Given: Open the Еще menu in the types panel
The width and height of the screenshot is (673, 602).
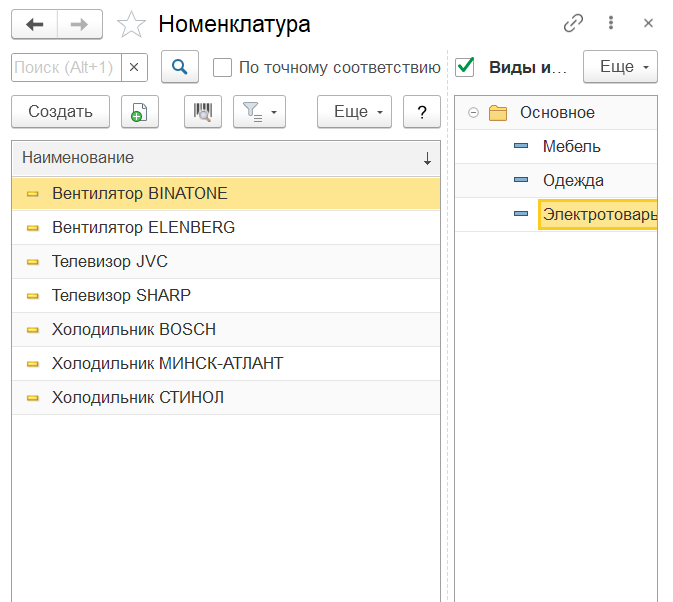Looking at the screenshot, I should (620, 67).
